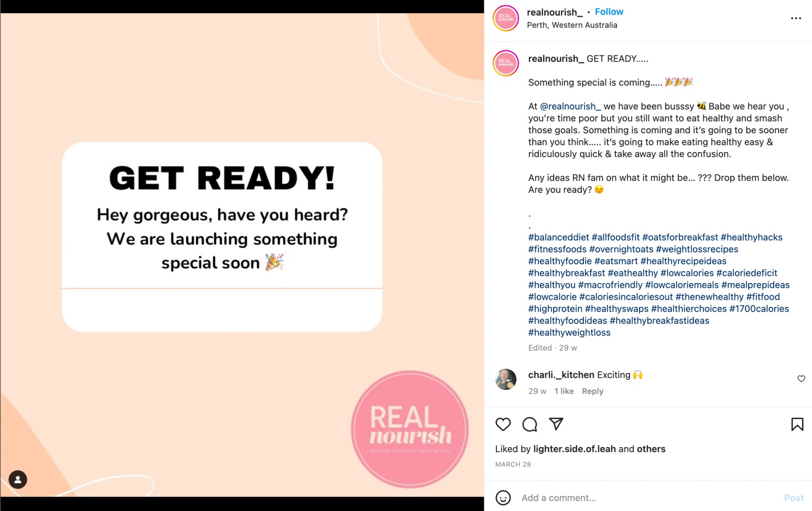Open the emoji picker smiley icon
812x511 pixels.
503,497
